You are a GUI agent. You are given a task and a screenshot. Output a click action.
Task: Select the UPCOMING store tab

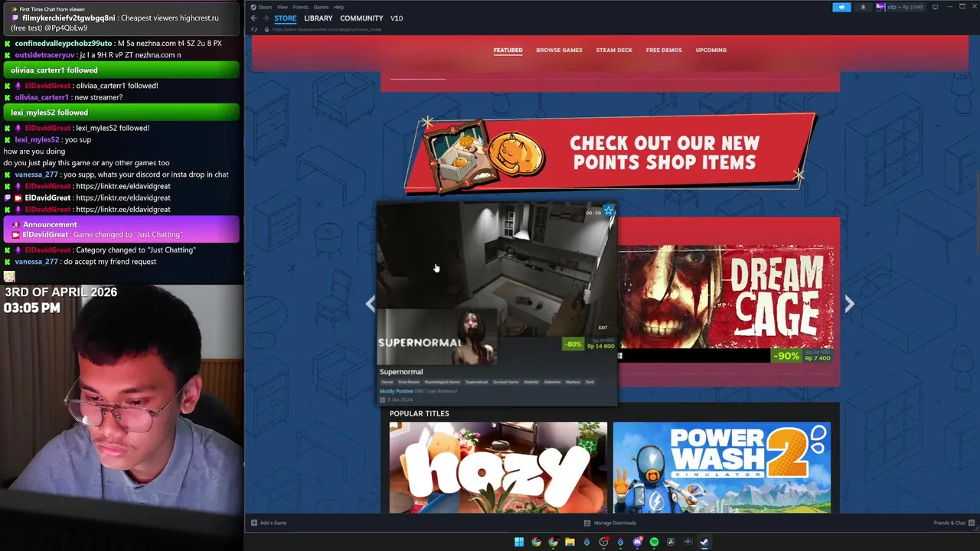pos(711,50)
